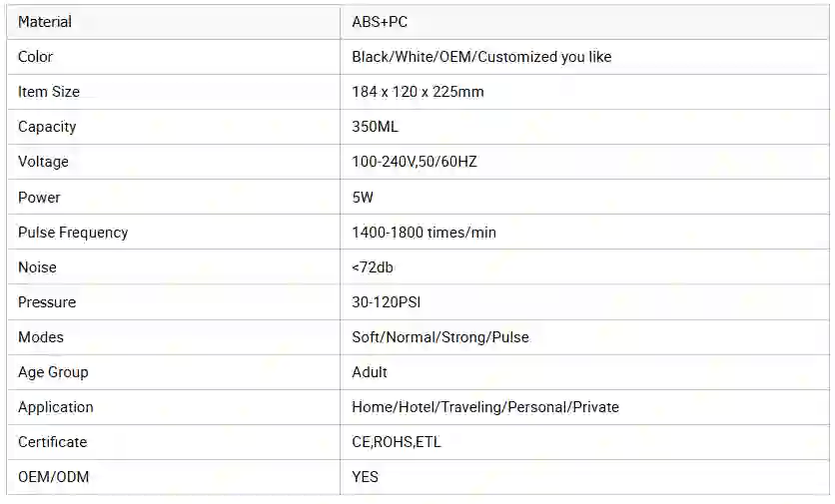
Task: Select the 350ML capacity value
Action: coord(375,127)
